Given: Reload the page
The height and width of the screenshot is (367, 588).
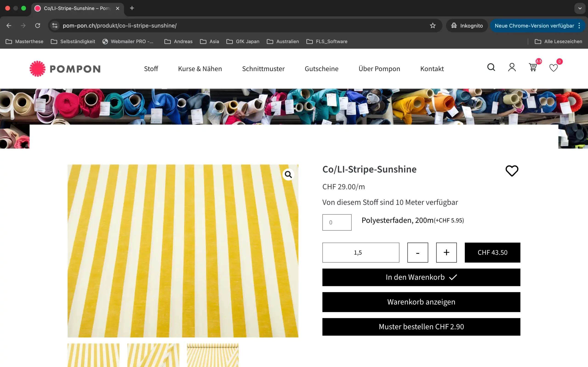Looking at the screenshot, I should click(37, 25).
